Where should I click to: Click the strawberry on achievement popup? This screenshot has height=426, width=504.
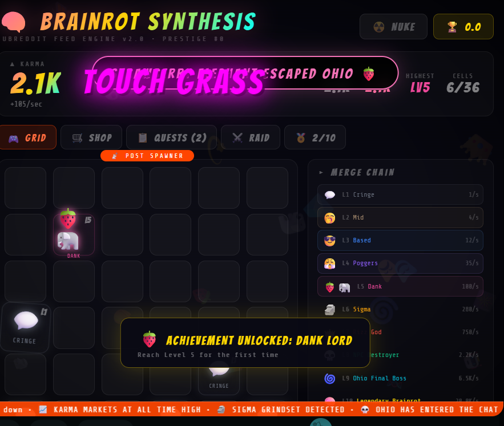point(150,339)
